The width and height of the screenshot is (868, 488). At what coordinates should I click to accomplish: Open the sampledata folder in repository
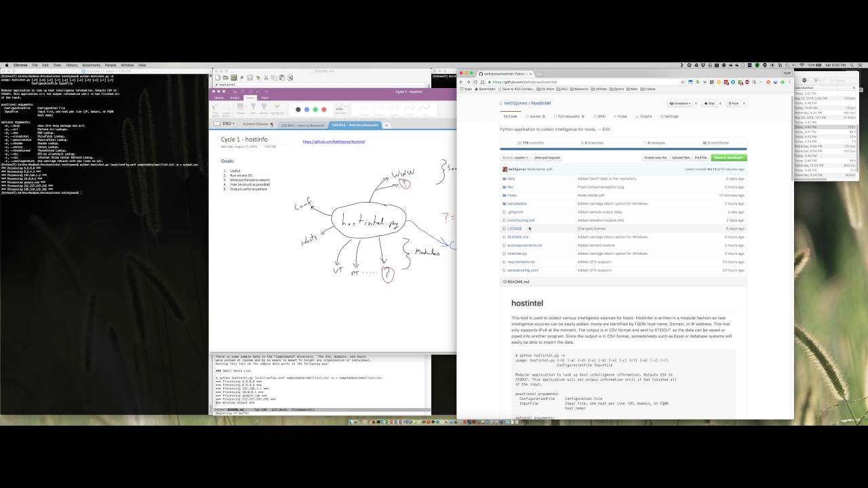pyautogui.click(x=517, y=203)
